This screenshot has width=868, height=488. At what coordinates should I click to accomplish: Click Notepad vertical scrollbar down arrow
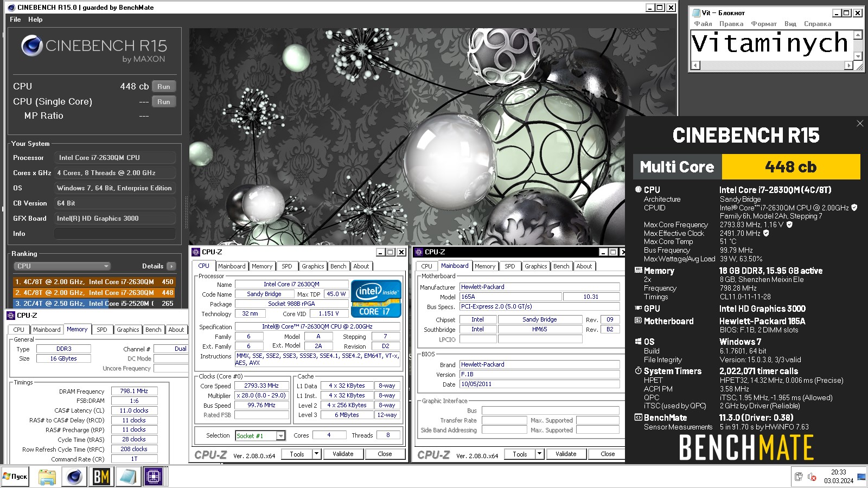click(x=858, y=56)
